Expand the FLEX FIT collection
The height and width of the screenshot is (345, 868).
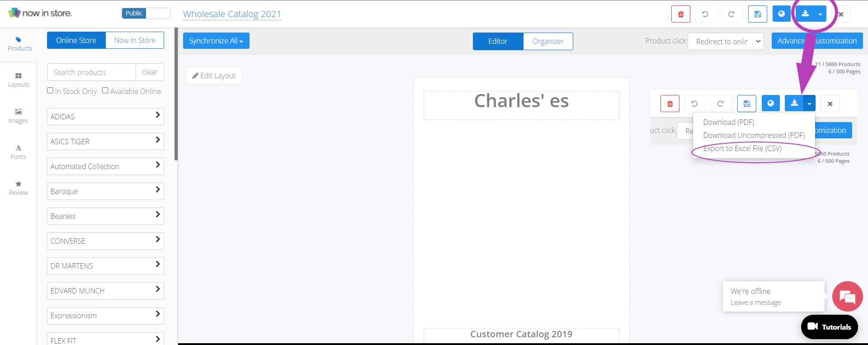[105, 339]
